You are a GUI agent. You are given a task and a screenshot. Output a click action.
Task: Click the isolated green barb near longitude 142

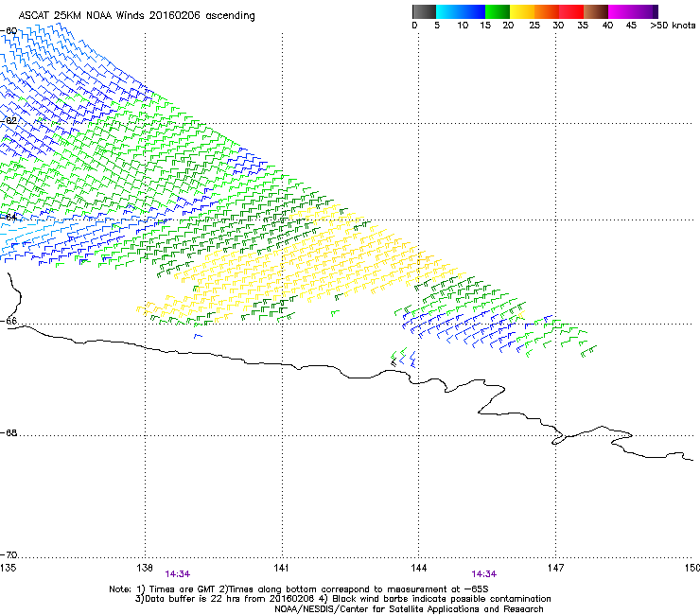(335, 313)
